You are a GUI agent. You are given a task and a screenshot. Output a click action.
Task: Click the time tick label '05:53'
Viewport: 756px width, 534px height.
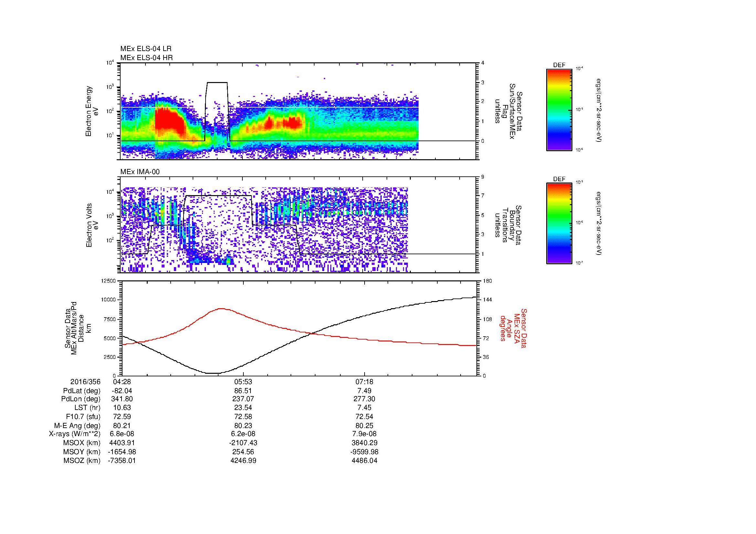243,382
